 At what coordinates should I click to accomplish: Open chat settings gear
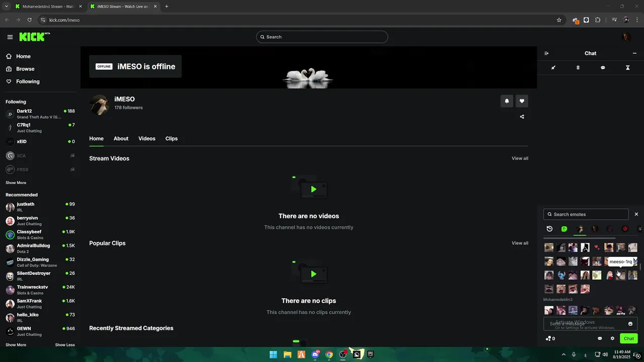pos(612,338)
